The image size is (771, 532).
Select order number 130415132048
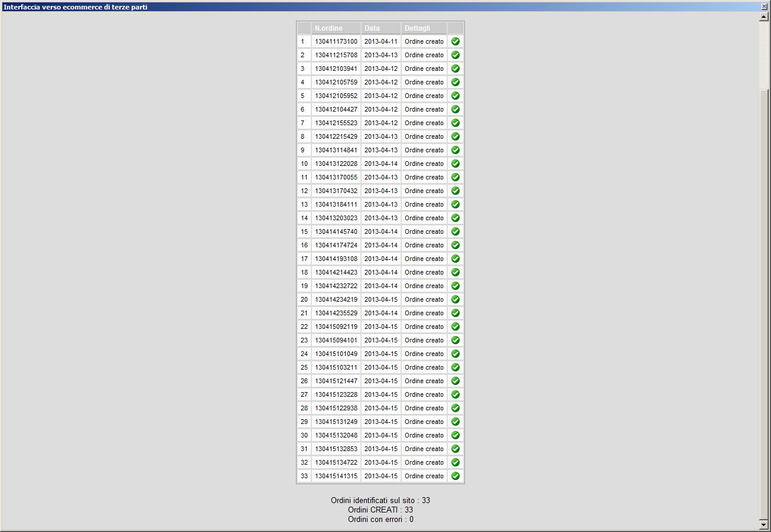coord(336,435)
